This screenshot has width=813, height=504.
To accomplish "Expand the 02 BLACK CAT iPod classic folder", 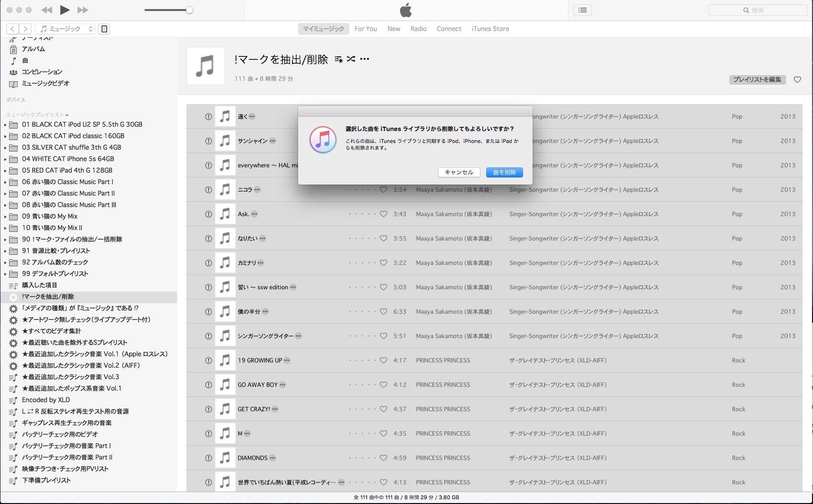I will pyautogui.click(x=5, y=136).
